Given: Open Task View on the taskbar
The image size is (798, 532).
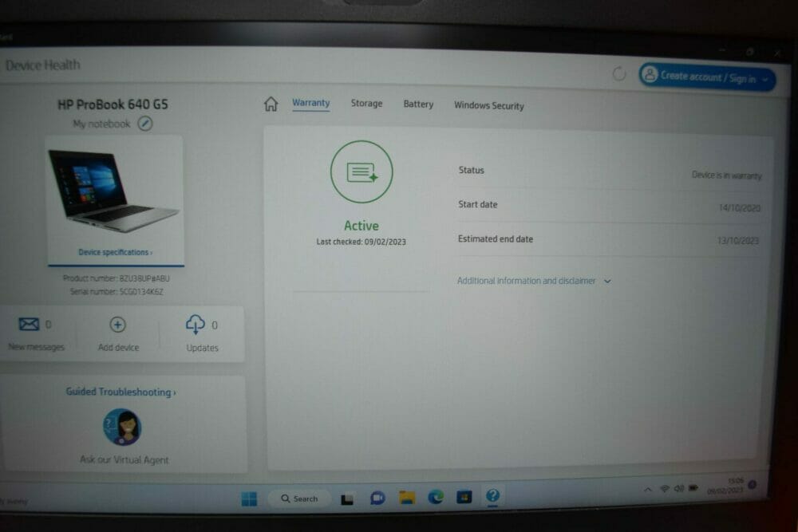Looking at the screenshot, I should [x=347, y=499].
